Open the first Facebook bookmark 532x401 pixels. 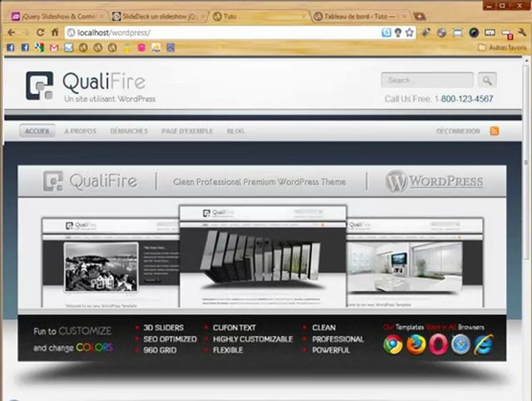(11, 47)
